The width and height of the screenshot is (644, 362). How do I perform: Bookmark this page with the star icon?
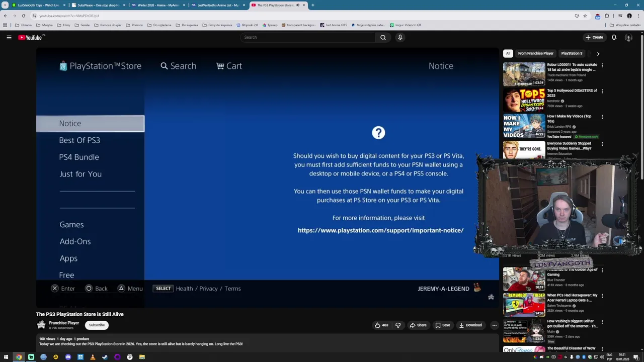click(x=585, y=16)
